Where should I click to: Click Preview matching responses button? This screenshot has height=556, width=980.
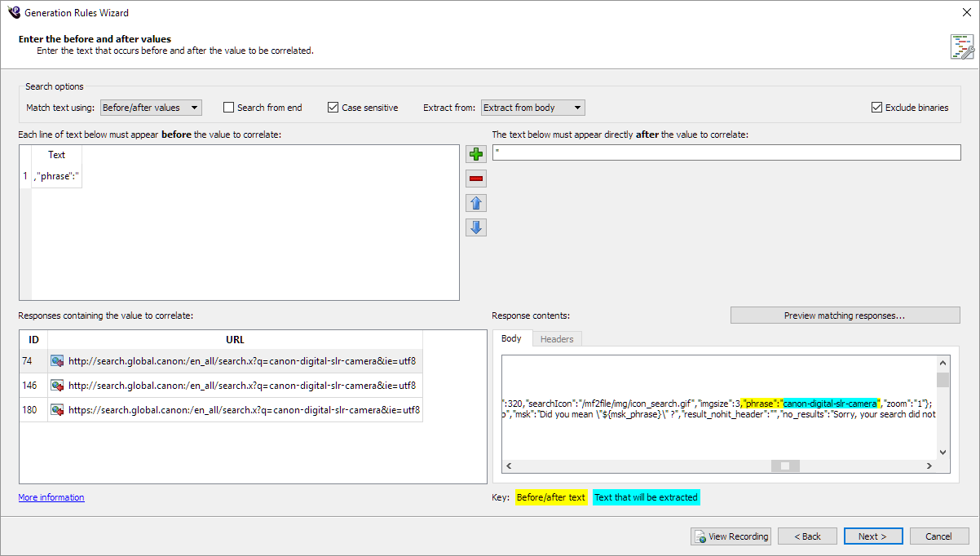pyautogui.click(x=845, y=316)
